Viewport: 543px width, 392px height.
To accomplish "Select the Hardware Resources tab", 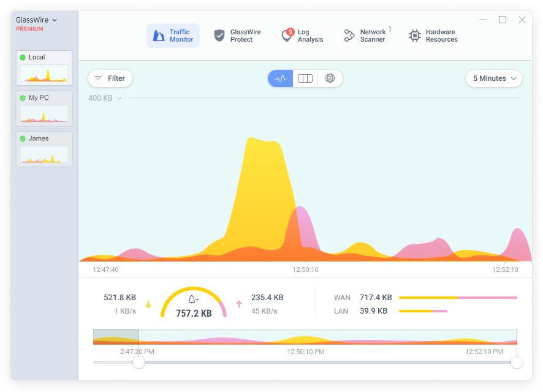I will (x=433, y=36).
